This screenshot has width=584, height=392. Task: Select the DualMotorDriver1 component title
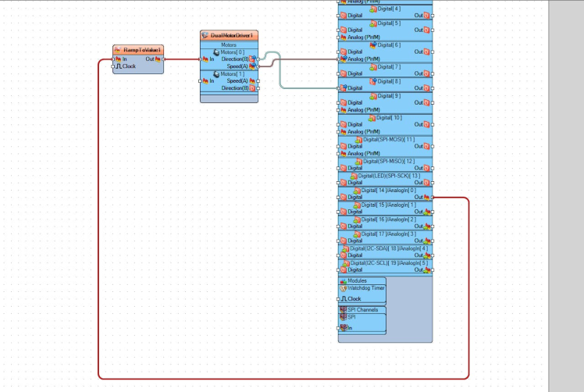[232, 35]
